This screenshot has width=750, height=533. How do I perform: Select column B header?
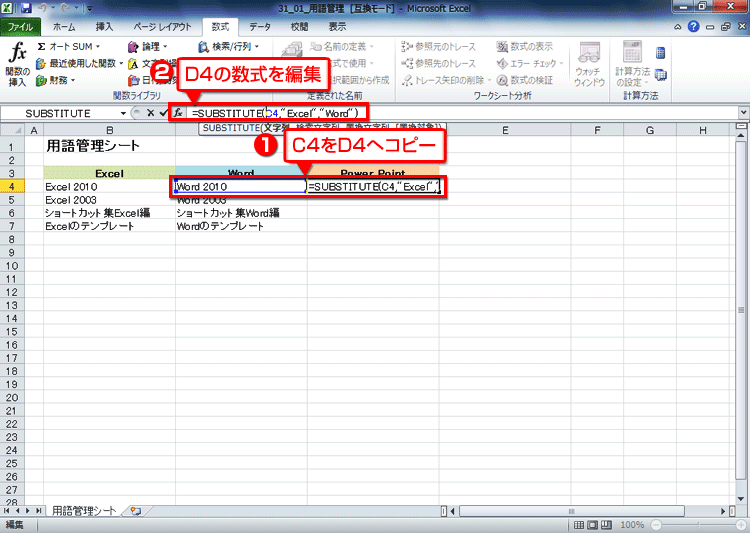click(x=110, y=130)
